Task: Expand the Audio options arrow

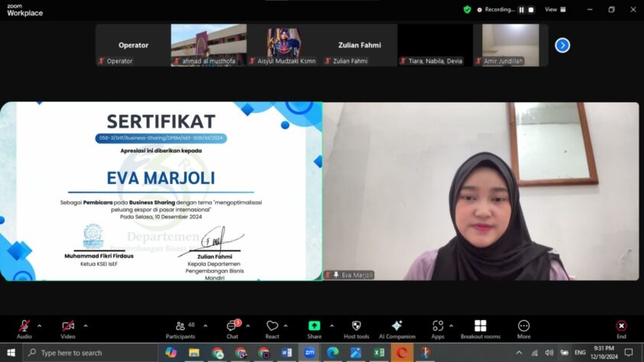Action: pos(40,325)
